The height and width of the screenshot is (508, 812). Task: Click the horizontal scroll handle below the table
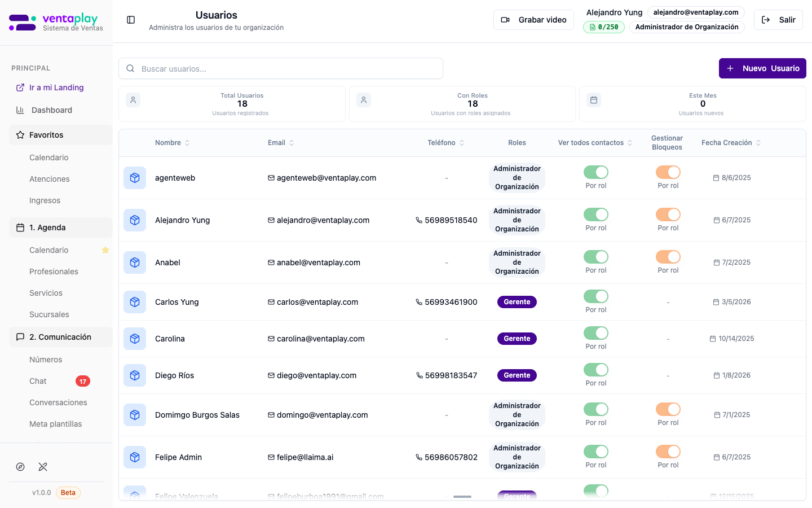pyautogui.click(x=462, y=497)
